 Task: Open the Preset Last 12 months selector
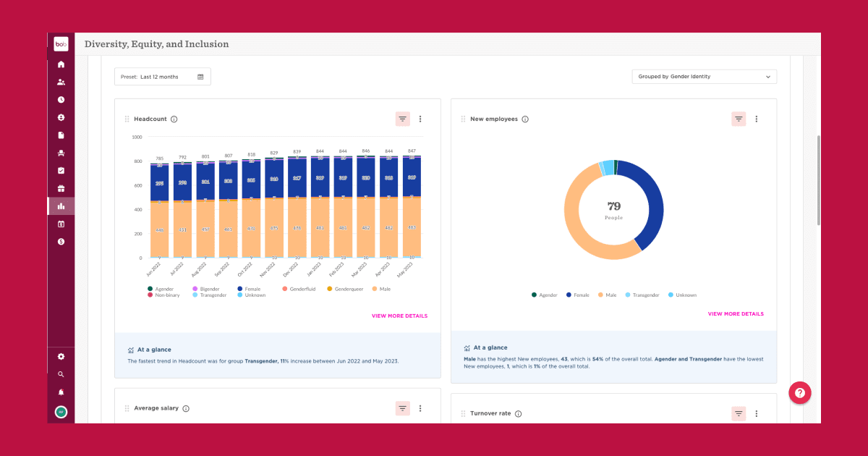coord(162,76)
